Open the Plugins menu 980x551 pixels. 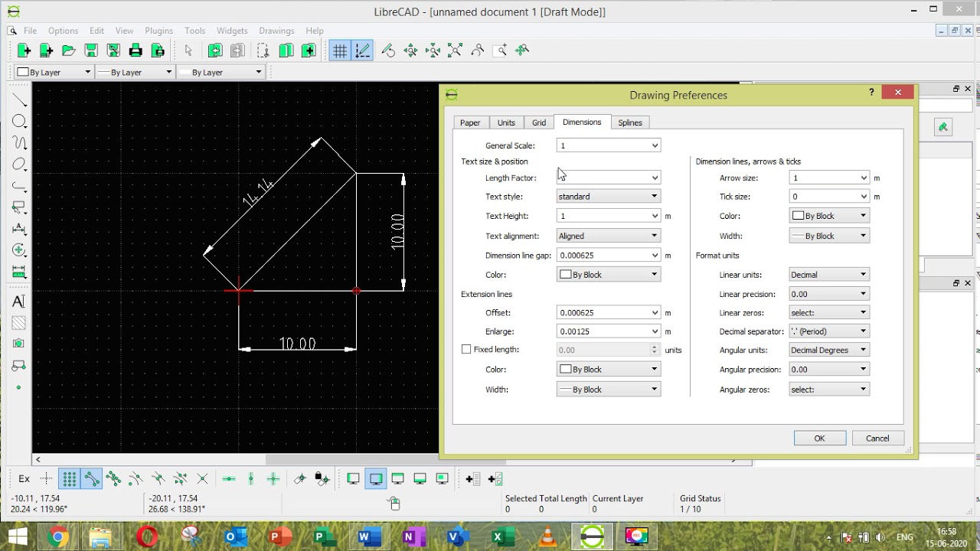[x=158, y=31]
